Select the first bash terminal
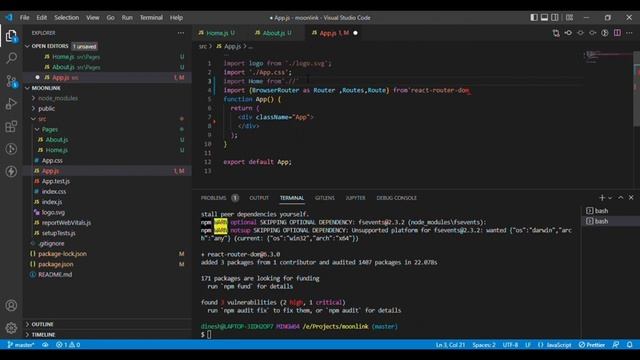The image size is (640, 360). [610, 211]
